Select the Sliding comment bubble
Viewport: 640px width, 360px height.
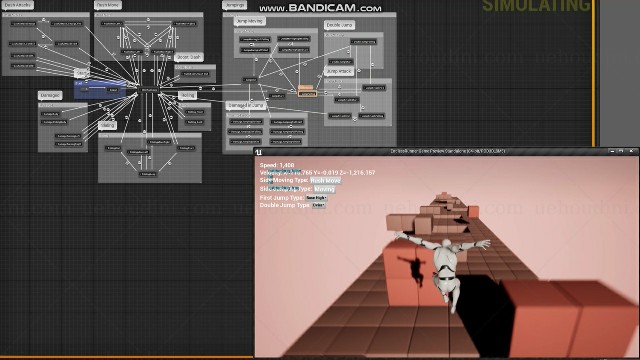click(x=107, y=125)
